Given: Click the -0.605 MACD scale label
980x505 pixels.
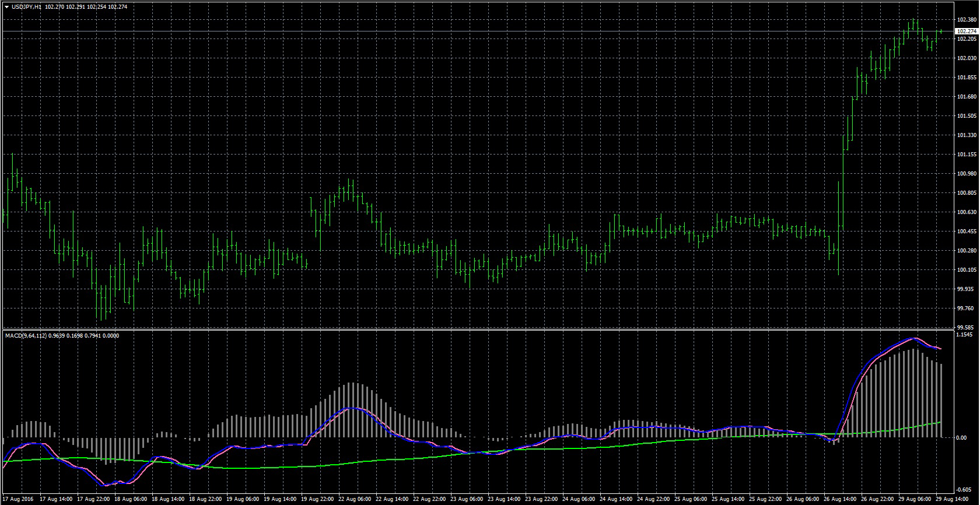Looking at the screenshot, I should (x=965, y=490).
